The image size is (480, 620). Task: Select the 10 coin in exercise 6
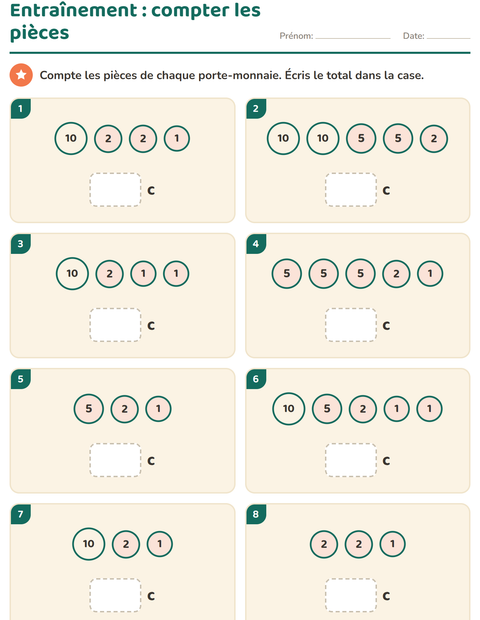(x=289, y=408)
